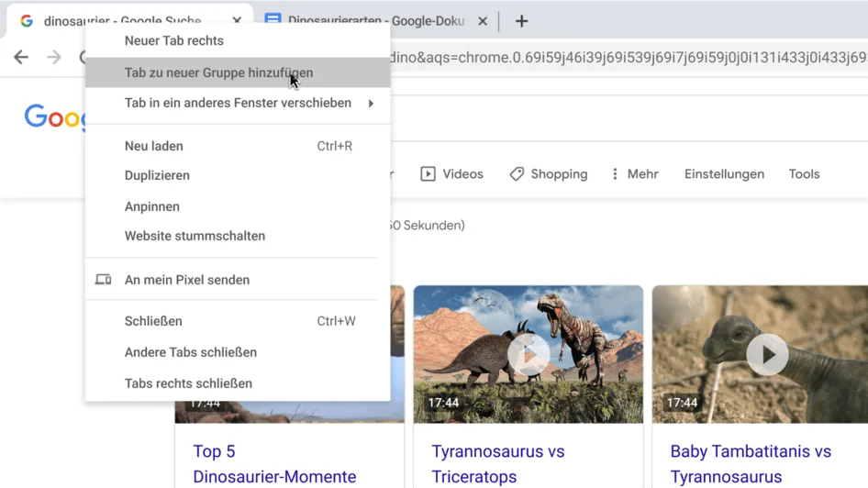Open the Tools search option
The height and width of the screenshot is (488, 868).
pos(804,174)
